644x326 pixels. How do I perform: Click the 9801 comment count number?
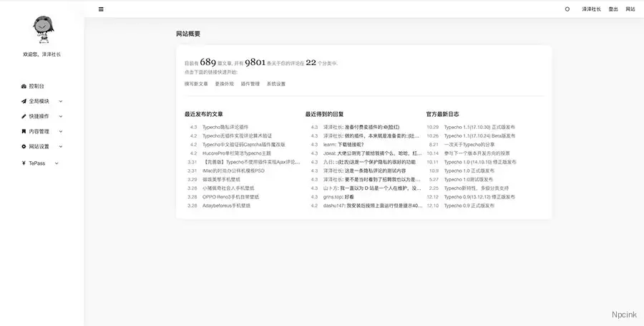[x=255, y=62]
